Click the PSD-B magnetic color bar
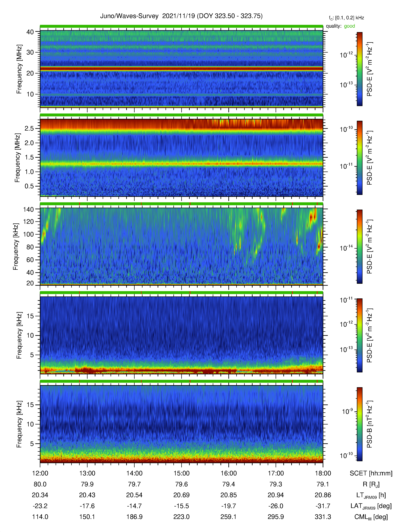Image resolution: width=411 pixels, height=532 pixels. pos(359,424)
